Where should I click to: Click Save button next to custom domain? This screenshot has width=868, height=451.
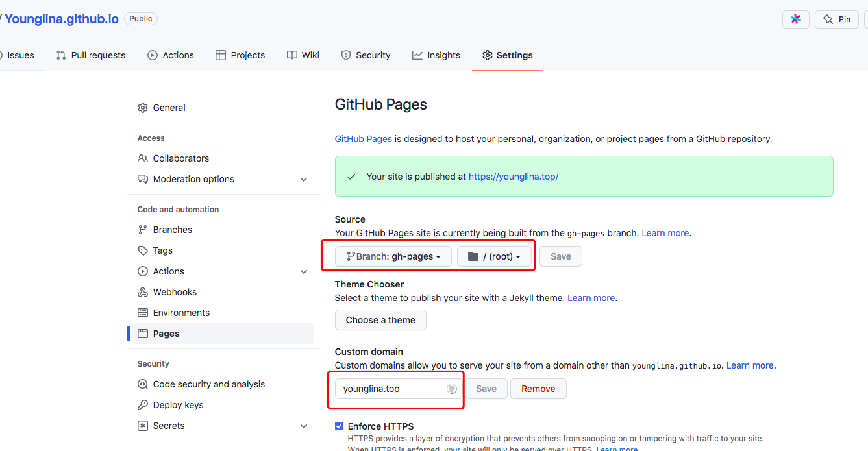pyautogui.click(x=486, y=389)
